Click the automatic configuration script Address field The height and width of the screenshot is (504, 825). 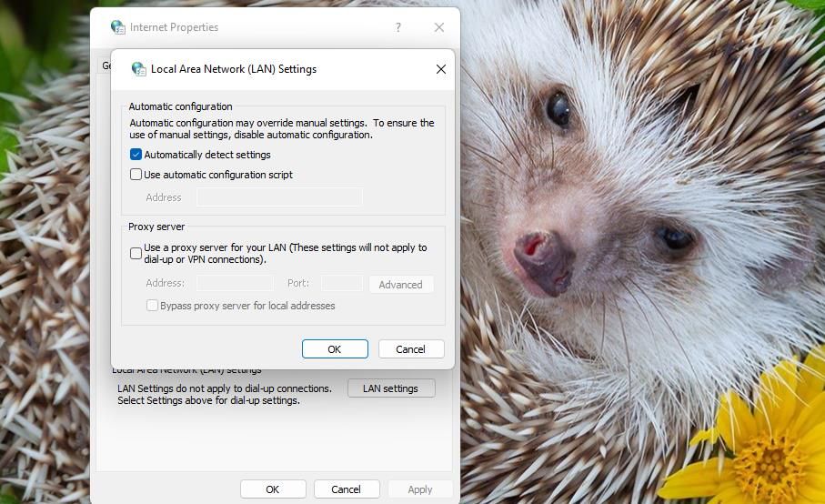279,197
